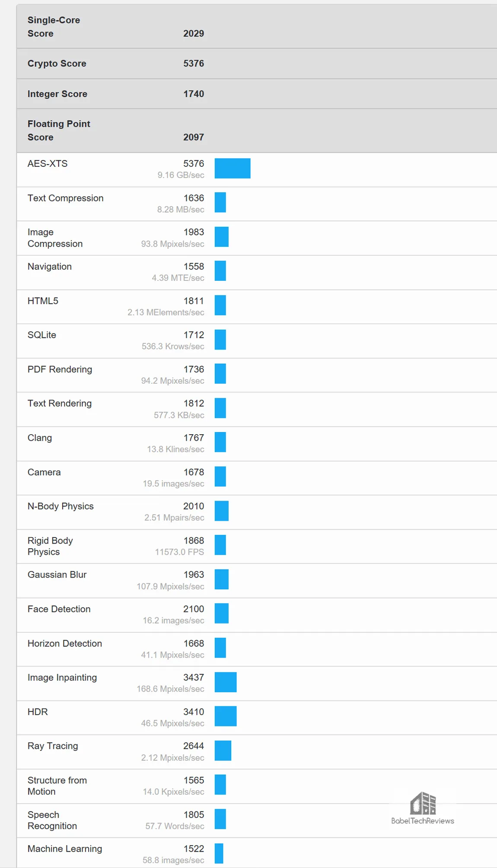The height and width of the screenshot is (868, 497).
Task: Select the Speech Recognition label
Action: pyautogui.click(x=52, y=820)
